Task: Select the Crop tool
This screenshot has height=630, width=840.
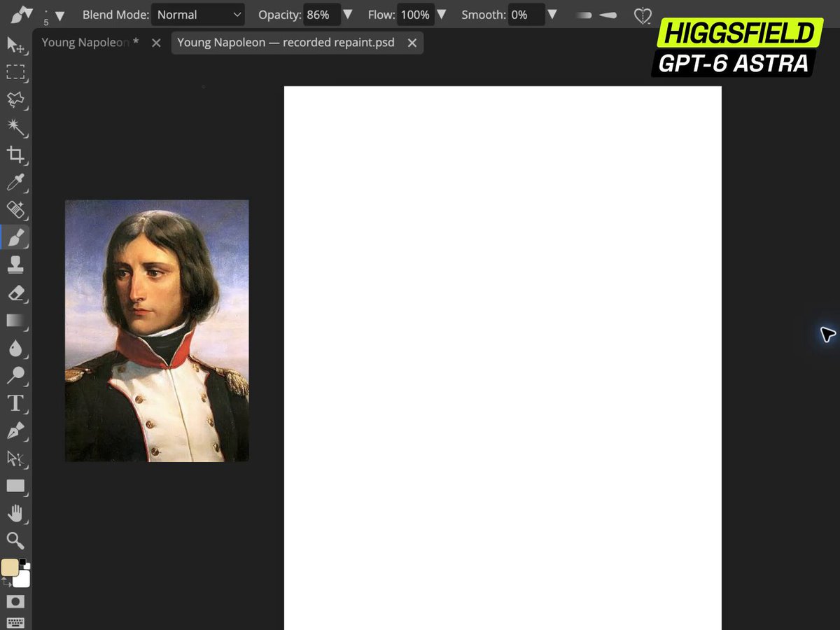Action: coord(15,155)
